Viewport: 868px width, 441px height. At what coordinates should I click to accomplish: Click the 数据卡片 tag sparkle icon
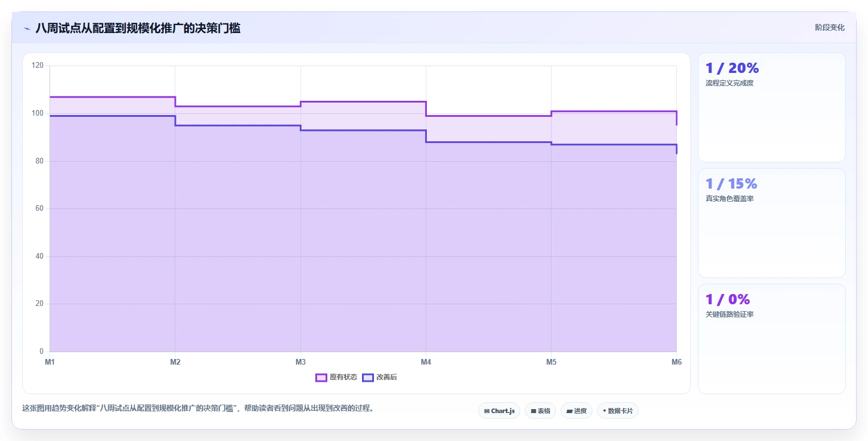[604, 411]
